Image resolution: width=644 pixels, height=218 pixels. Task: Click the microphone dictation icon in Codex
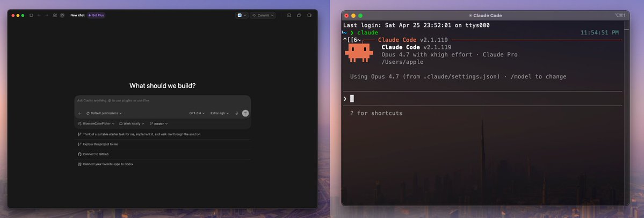click(236, 113)
